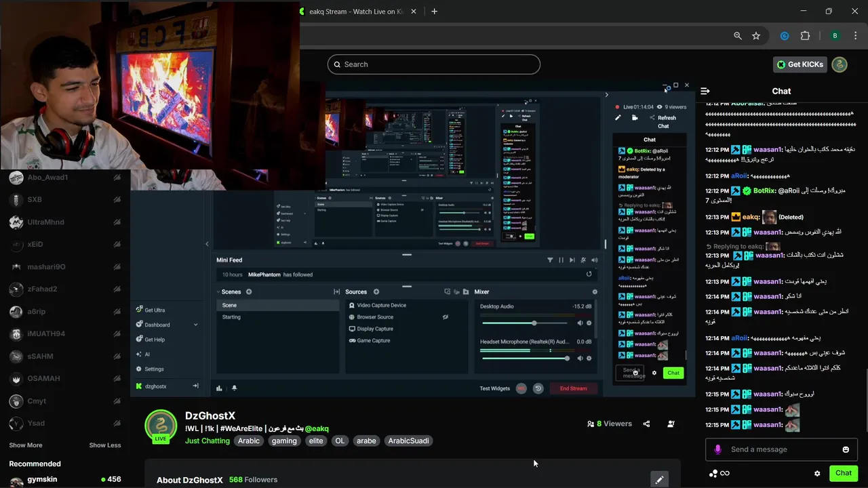Open the stream stats bar chart icon

(x=219, y=388)
